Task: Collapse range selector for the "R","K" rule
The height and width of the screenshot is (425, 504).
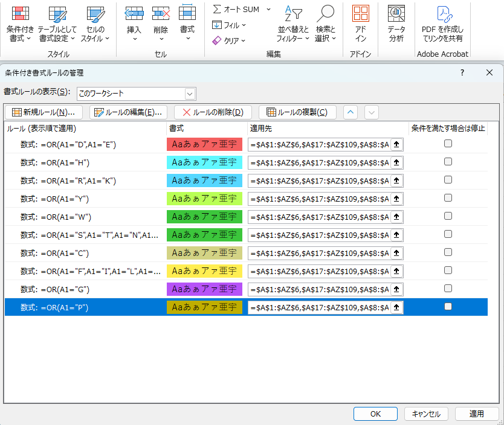Action: [396, 181]
